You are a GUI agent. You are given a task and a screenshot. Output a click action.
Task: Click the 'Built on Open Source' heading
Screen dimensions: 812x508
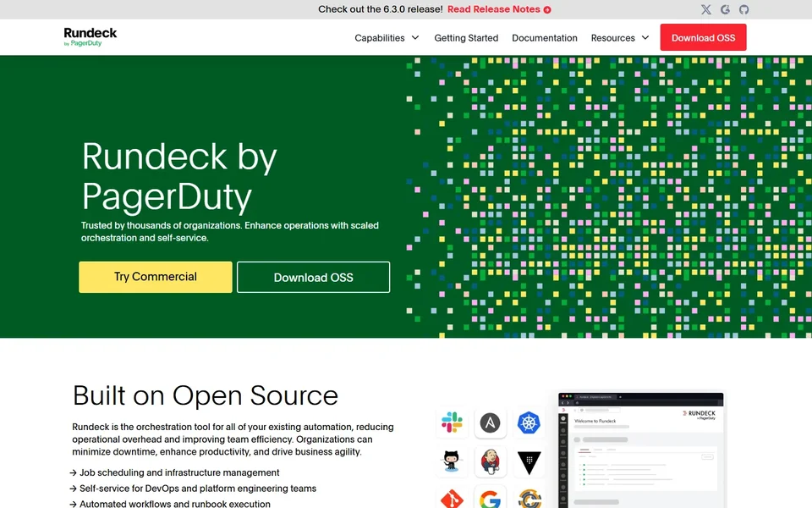point(205,395)
